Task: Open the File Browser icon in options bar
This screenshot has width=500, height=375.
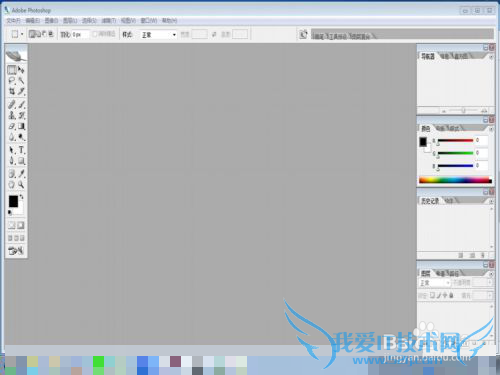Action: coord(303,34)
